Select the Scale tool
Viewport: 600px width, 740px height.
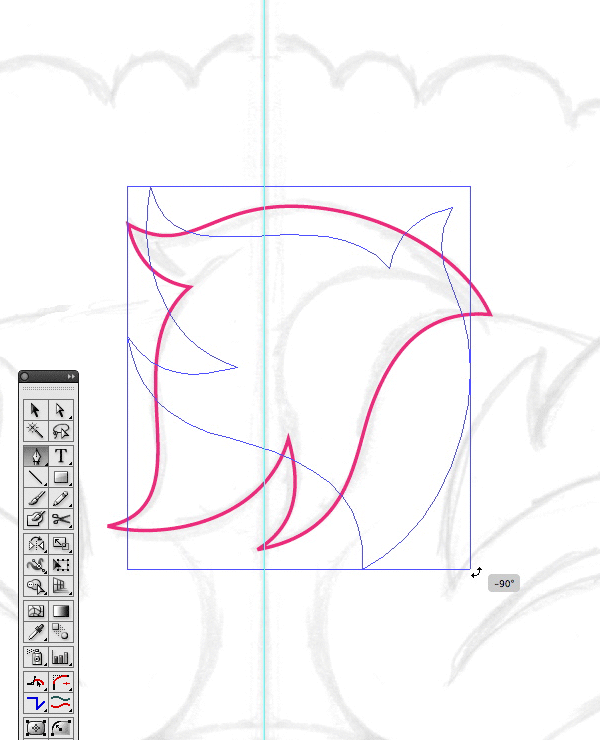coord(61,544)
